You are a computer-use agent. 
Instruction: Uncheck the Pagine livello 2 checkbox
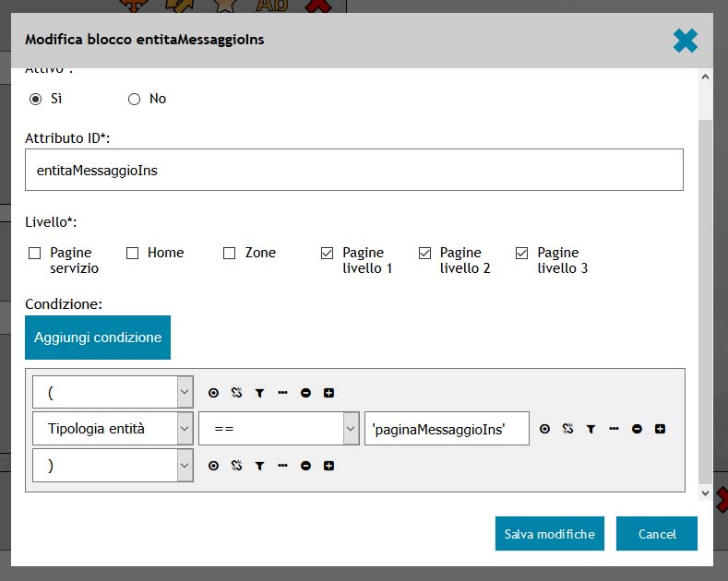[424, 253]
